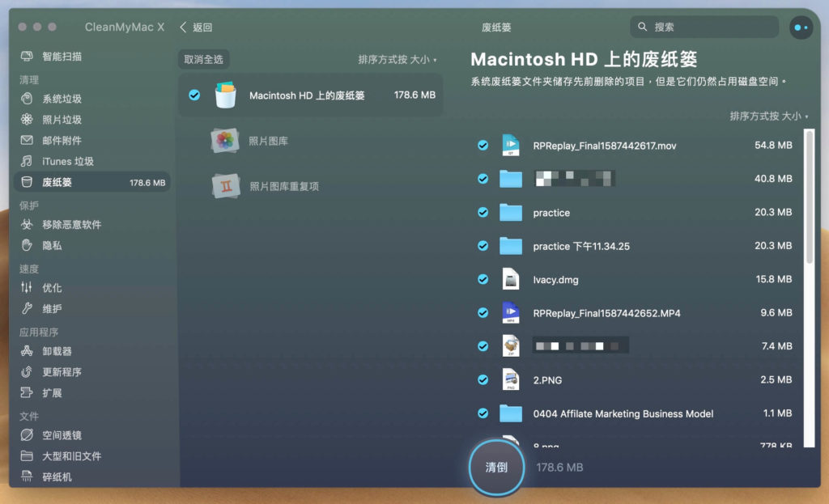Open iTunes 垃圾 music note icon
Viewport: 829px width, 504px height.
(x=27, y=161)
